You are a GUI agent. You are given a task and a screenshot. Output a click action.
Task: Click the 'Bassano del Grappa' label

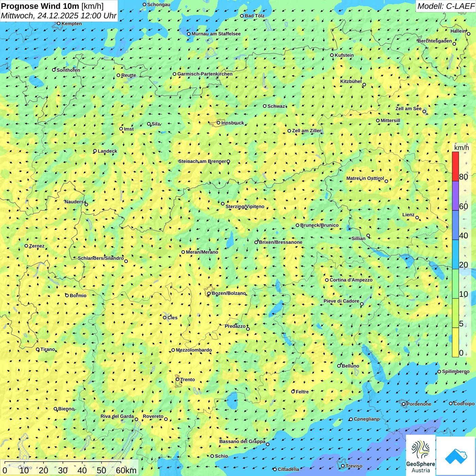click(242, 441)
